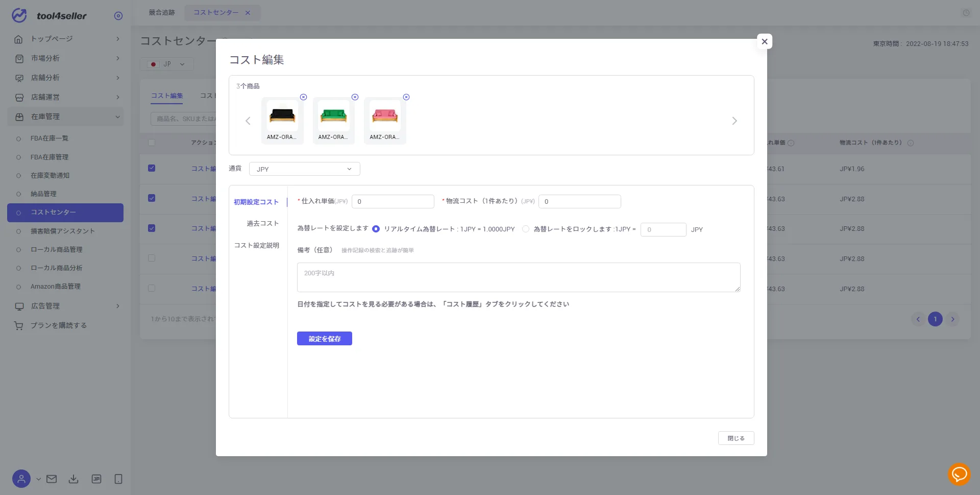Click the 市場分析 sidebar icon
The height and width of the screenshot is (495, 980).
point(19,58)
